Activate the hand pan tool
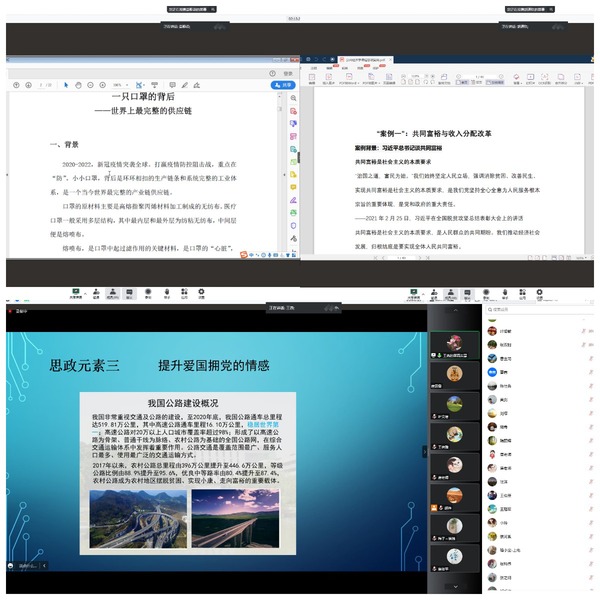Viewport: 600px width, 600px height. coord(76,85)
